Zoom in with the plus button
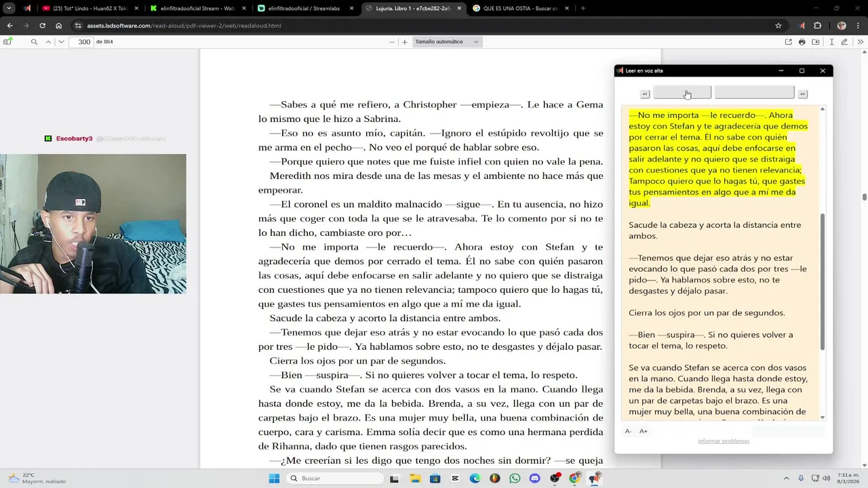 point(405,42)
